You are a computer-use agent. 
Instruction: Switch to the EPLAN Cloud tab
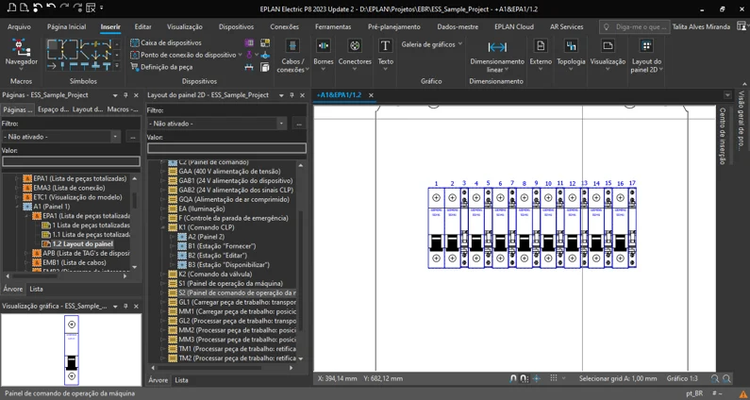[514, 27]
